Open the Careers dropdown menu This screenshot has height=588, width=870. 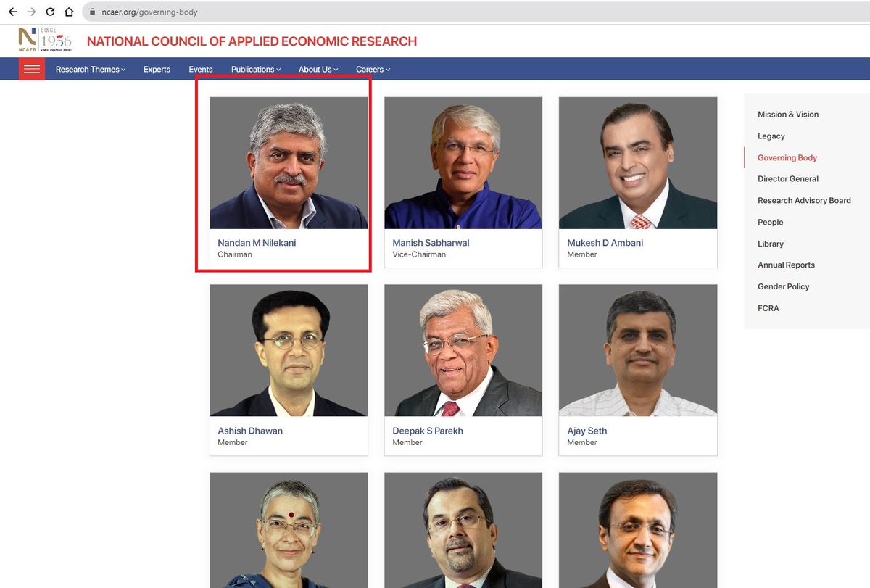click(373, 69)
